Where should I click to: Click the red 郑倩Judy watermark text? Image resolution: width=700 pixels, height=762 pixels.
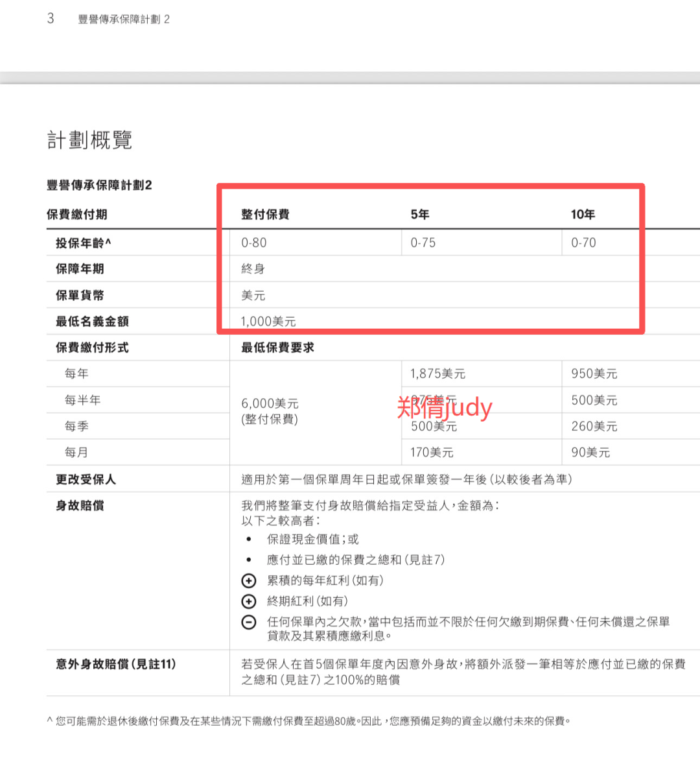point(445,408)
